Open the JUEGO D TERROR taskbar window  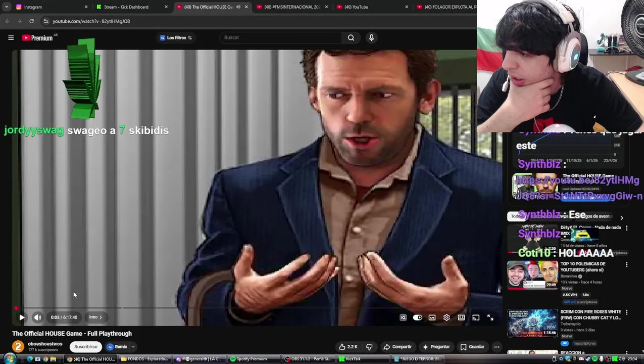coord(418,359)
